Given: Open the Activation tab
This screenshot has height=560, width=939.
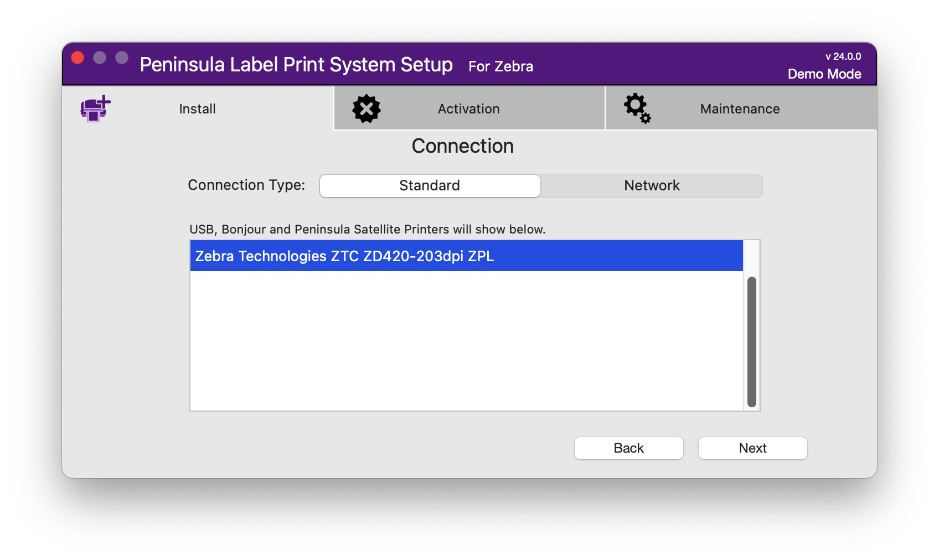Looking at the screenshot, I should click(x=469, y=108).
